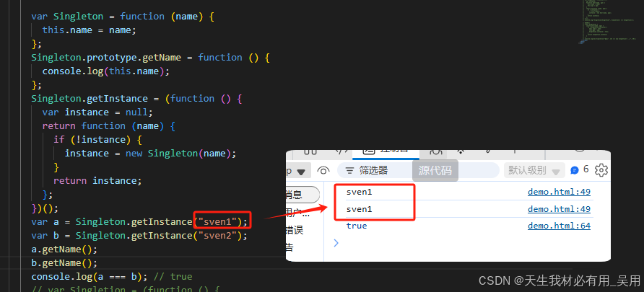This screenshot has height=292, width=644.
Task: Click line 'b.getName();'
Action: click(x=64, y=263)
